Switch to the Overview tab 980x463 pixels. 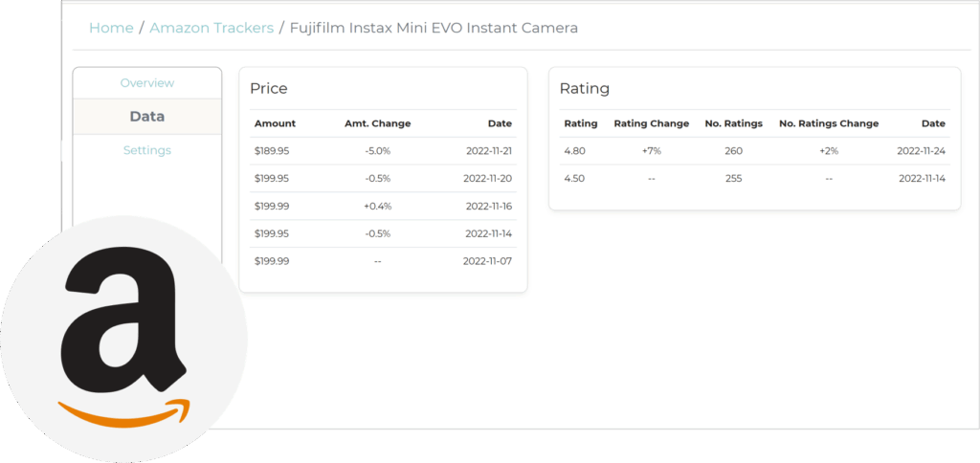(x=147, y=83)
